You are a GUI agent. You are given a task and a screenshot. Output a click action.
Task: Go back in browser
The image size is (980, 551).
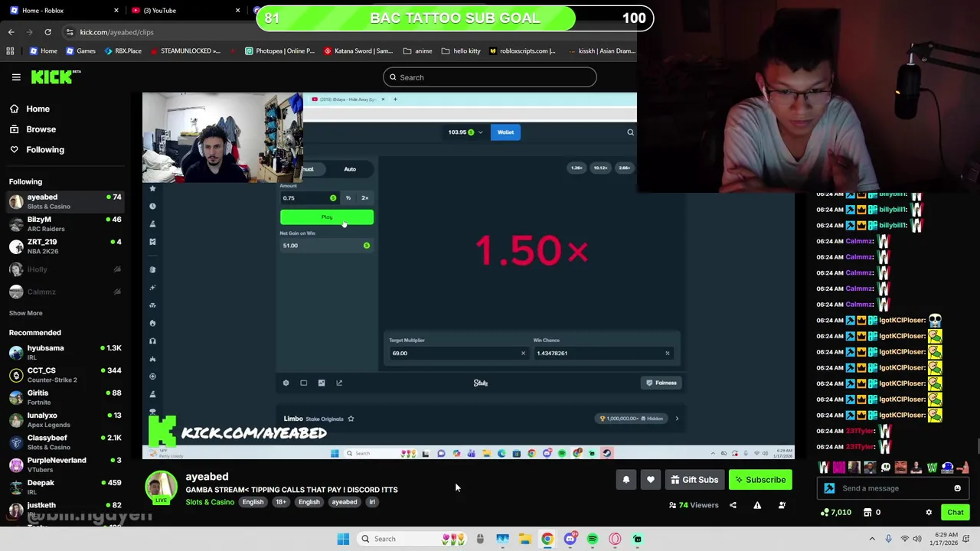(x=11, y=32)
